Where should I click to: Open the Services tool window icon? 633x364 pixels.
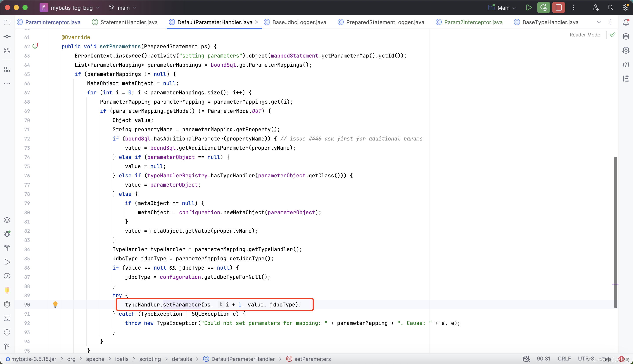point(7,276)
